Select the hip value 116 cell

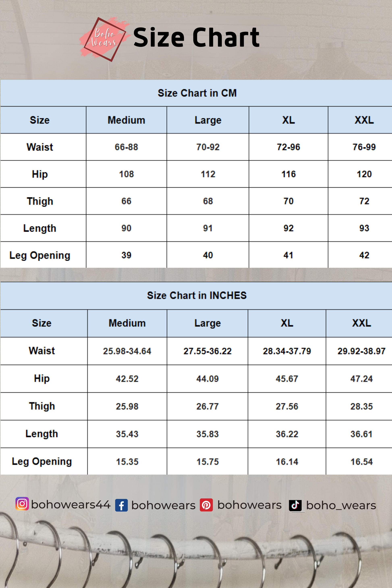pyautogui.click(x=288, y=174)
